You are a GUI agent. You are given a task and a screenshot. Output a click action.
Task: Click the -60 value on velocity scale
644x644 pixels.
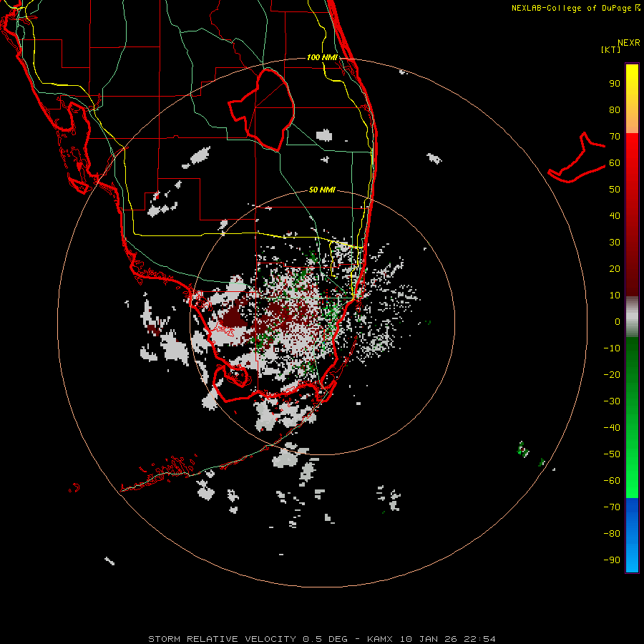(x=612, y=481)
